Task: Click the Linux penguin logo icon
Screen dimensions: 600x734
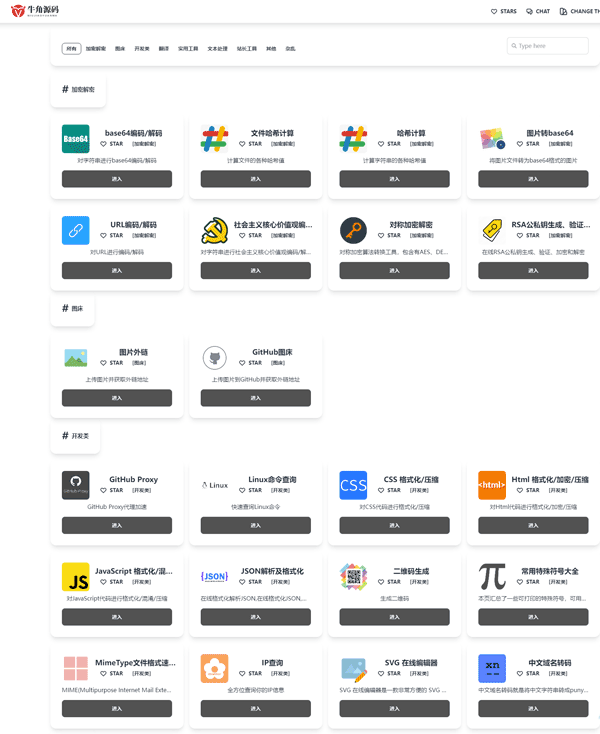Action: pos(214,485)
